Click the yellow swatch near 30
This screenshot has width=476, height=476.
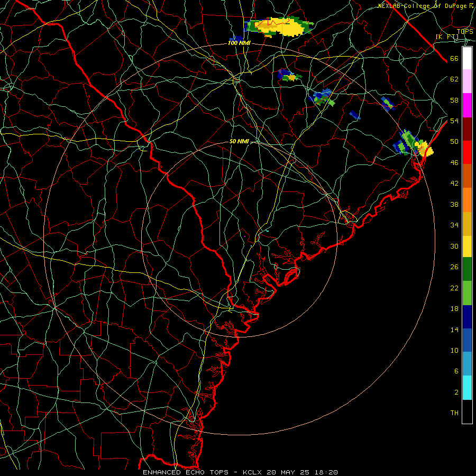click(x=467, y=246)
